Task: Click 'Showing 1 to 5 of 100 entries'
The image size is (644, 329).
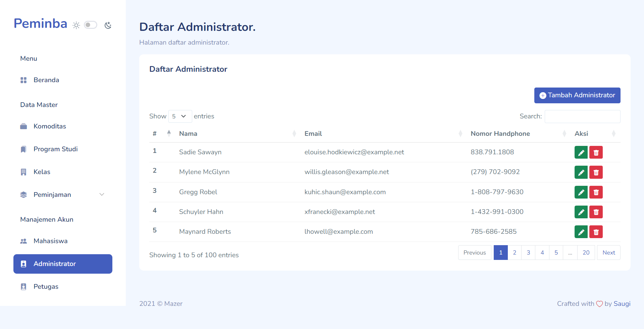Action: 194,255
